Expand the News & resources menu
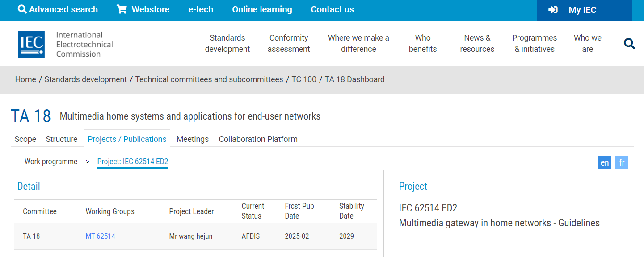 pos(477,43)
